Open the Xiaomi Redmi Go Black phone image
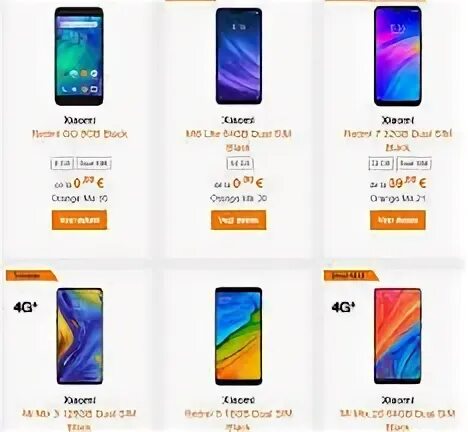Screen dimensions: 468x432 (79, 56)
